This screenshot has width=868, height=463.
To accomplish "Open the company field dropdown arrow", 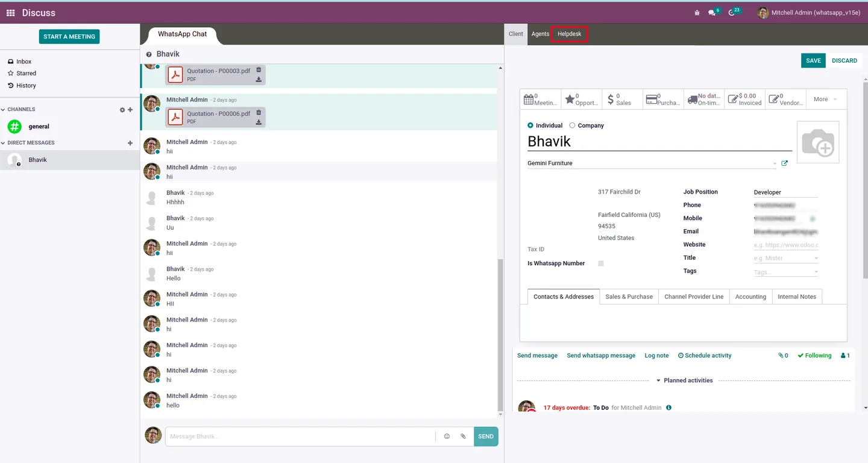I will pos(775,163).
